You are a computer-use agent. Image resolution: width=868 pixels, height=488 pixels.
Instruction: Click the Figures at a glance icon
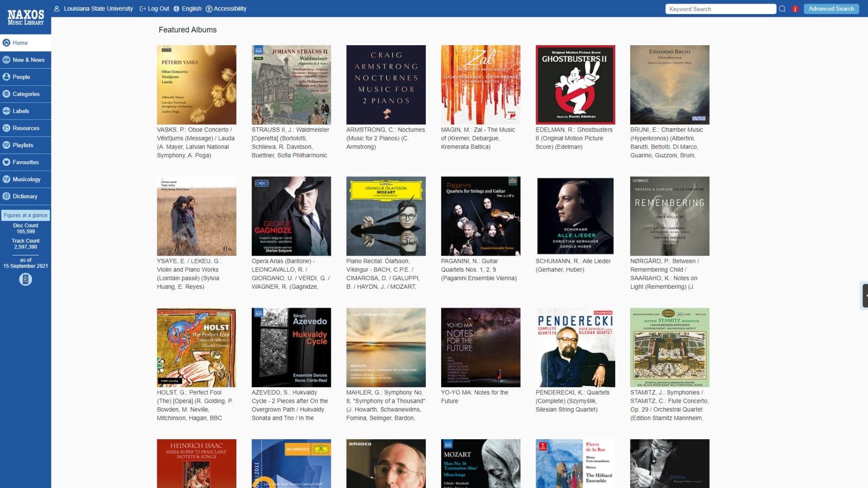click(25, 279)
